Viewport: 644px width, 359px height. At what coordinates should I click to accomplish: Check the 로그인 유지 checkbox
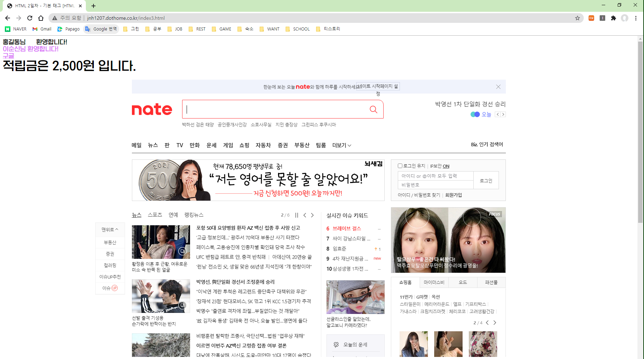click(400, 166)
